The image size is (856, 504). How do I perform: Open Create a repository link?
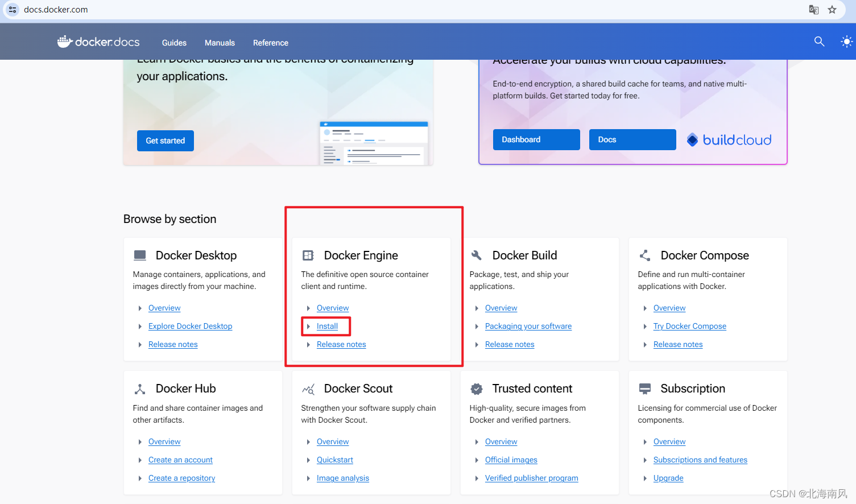coord(182,478)
